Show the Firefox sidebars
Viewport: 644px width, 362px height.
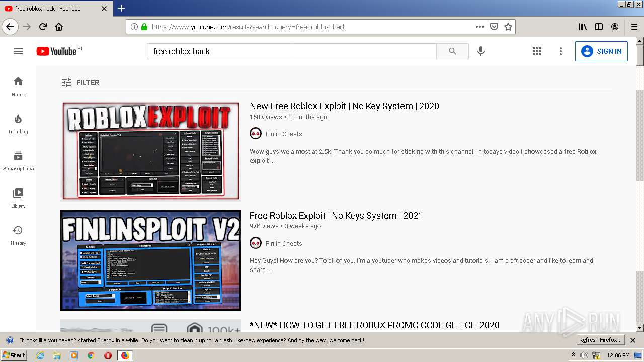click(x=599, y=27)
